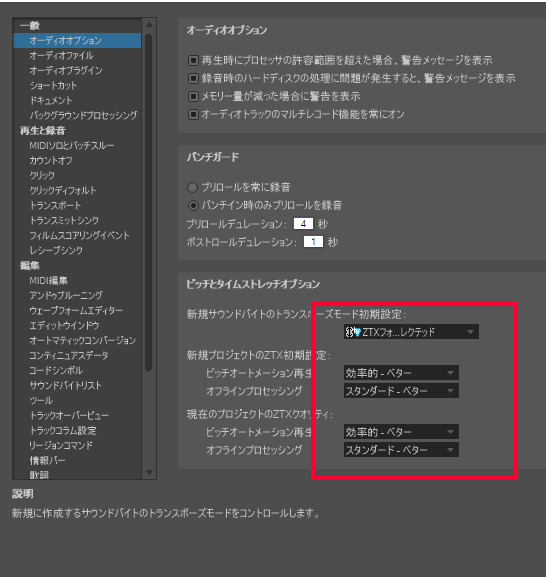Toggle low memory warning checkbox
This screenshot has height=577, width=546.
193,96
